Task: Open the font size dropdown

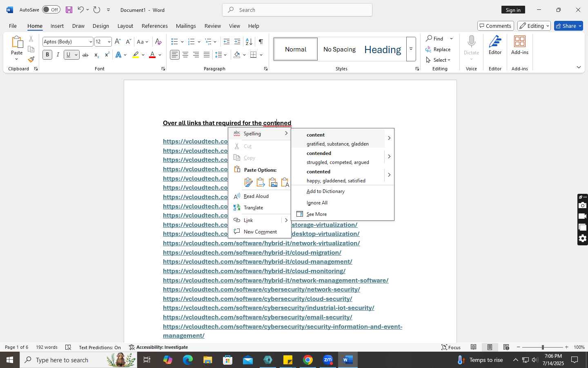Action: click(109, 42)
